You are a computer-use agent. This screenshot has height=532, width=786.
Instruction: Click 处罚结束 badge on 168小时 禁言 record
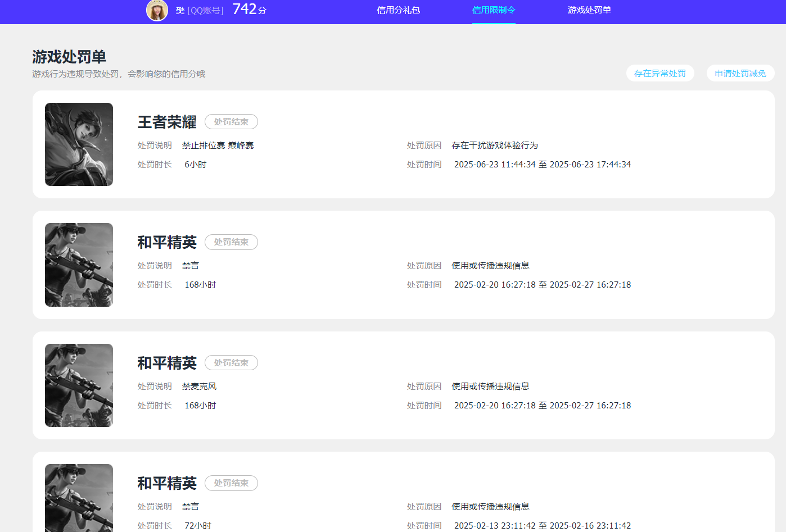tap(231, 242)
